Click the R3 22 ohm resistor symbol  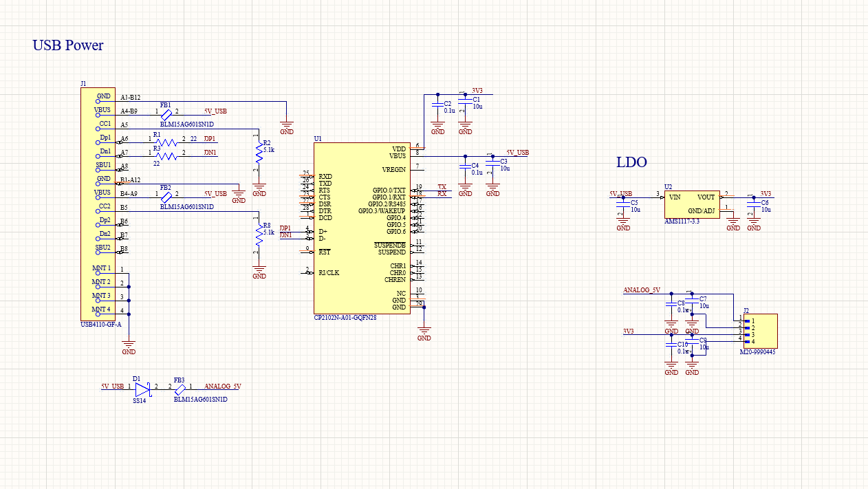click(x=166, y=155)
